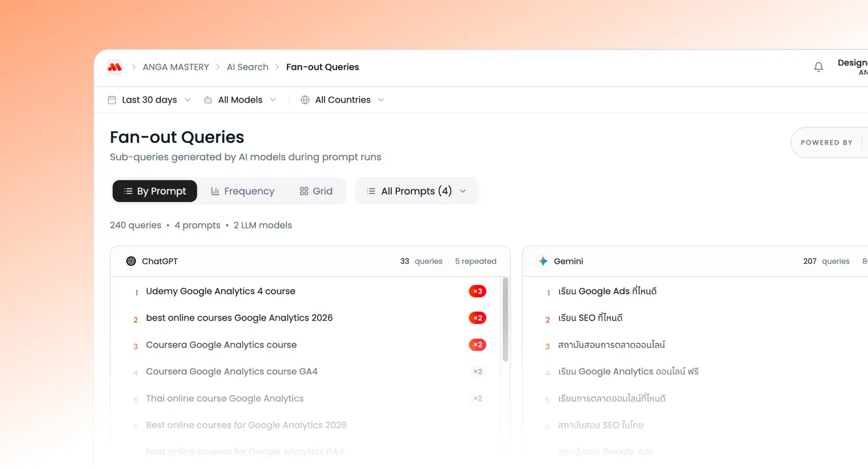
Task: Click the robot icon beside All Models
Action: [x=208, y=100]
